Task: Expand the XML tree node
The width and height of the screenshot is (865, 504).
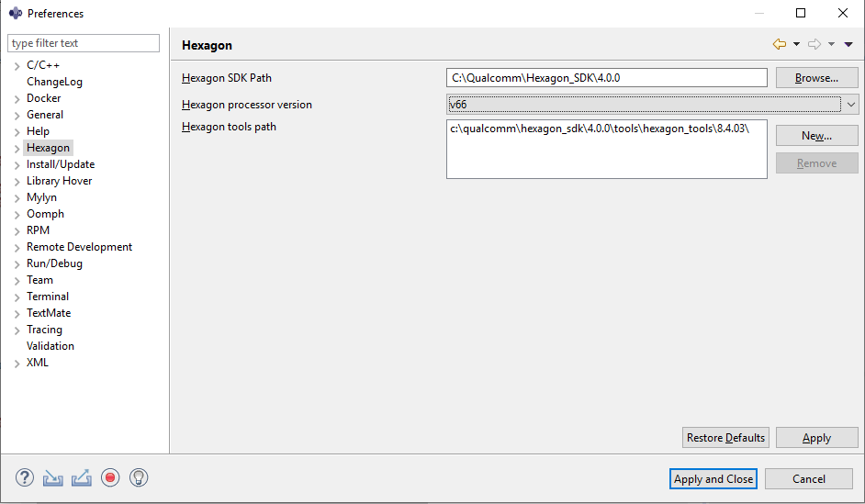Action: [x=17, y=364]
